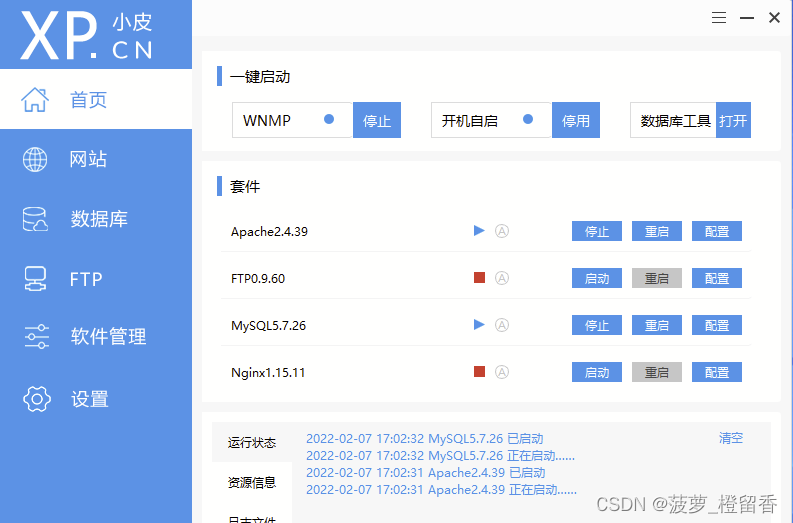Start the FTP0.9.60 service
The image size is (793, 523).
coord(597,278)
